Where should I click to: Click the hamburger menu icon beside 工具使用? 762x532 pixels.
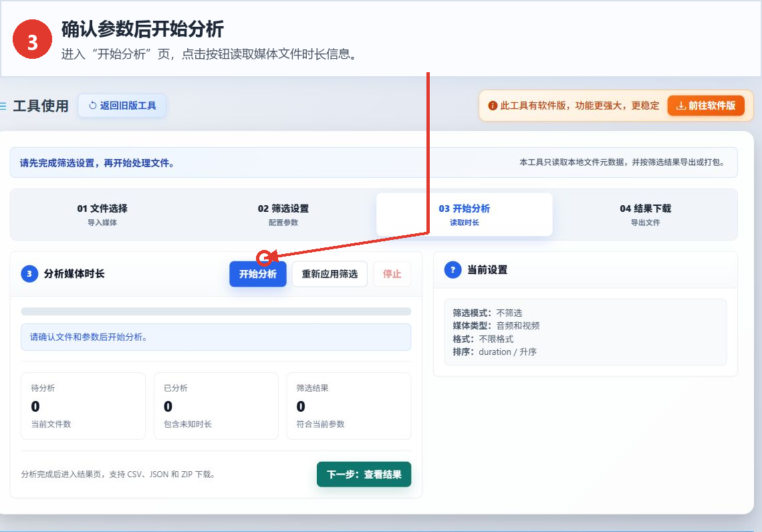[3, 106]
